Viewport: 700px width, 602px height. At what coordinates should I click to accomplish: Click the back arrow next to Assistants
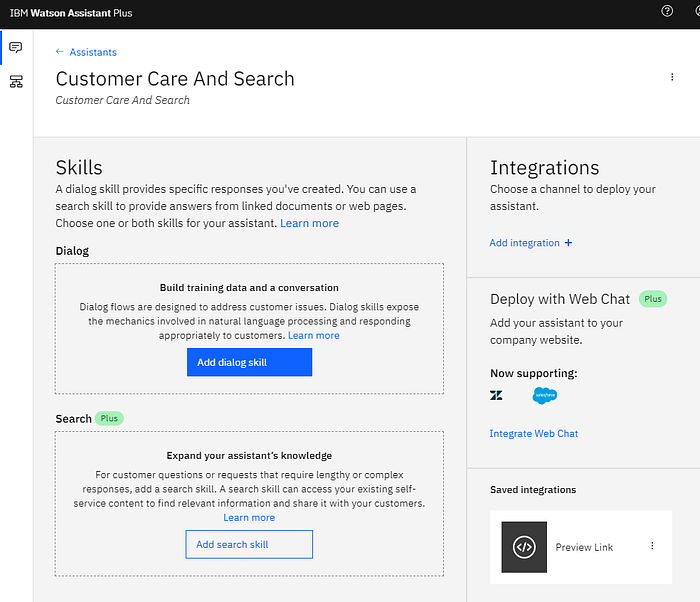point(59,52)
